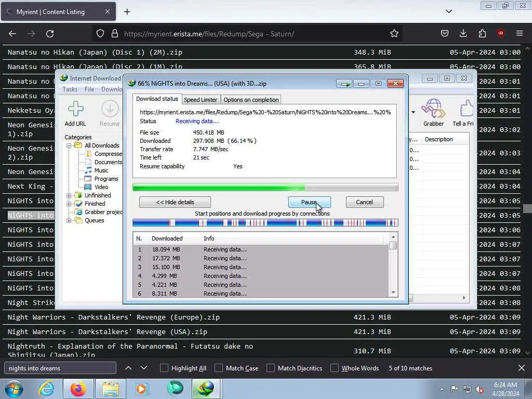
Task: Reload the Firefox page
Action: (50, 34)
